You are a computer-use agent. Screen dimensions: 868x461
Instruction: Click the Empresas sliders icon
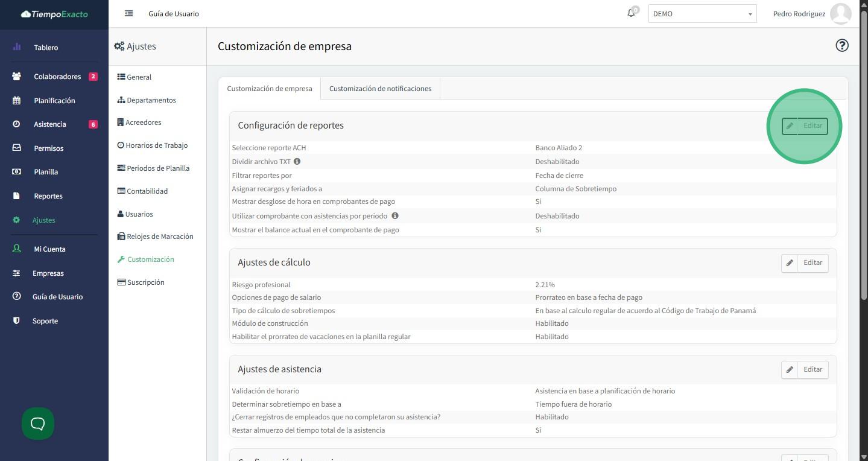point(16,273)
